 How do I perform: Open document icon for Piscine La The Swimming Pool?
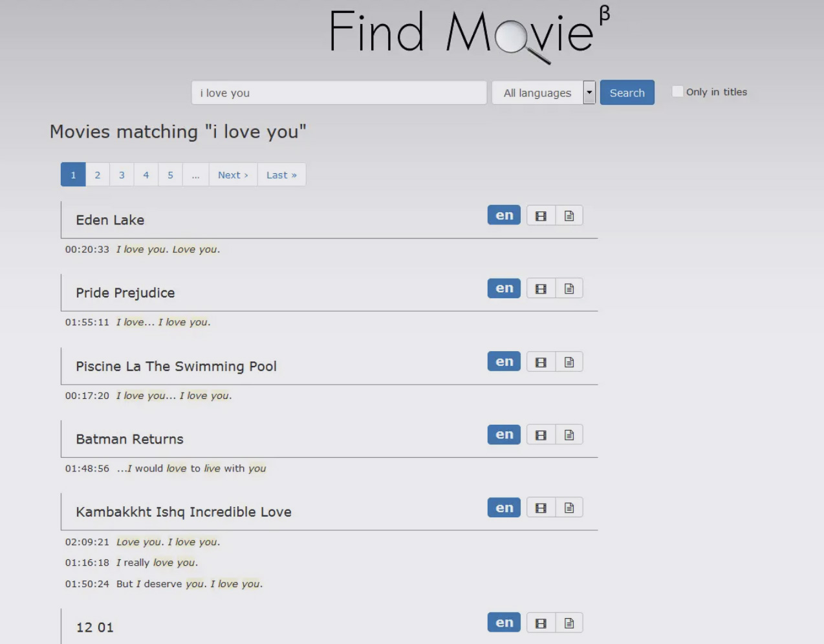(569, 362)
